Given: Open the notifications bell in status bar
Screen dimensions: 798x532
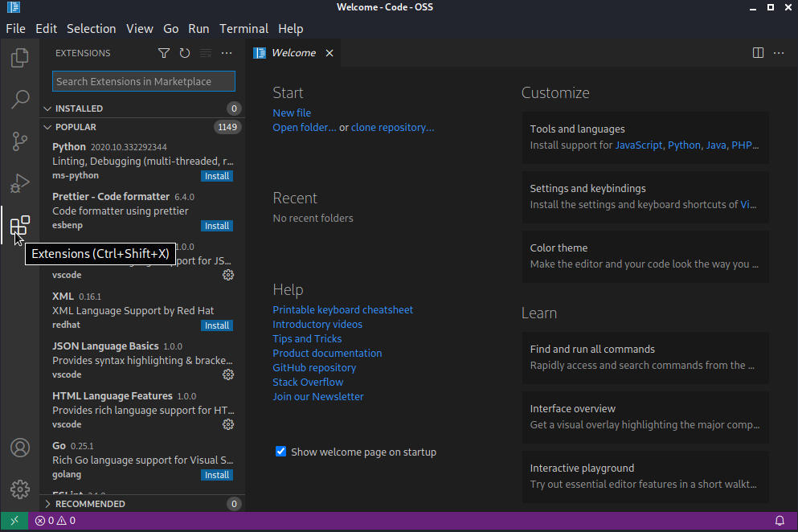Looking at the screenshot, I should point(780,520).
